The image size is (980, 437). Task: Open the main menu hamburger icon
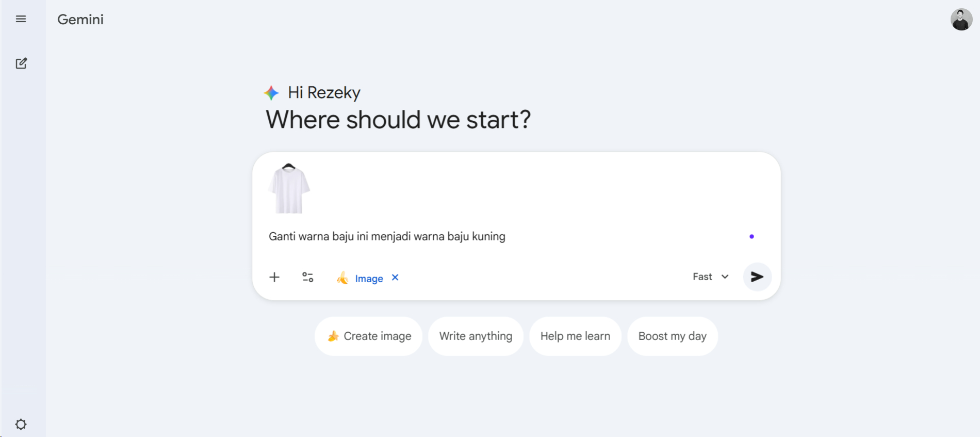(x=21, y=19)
